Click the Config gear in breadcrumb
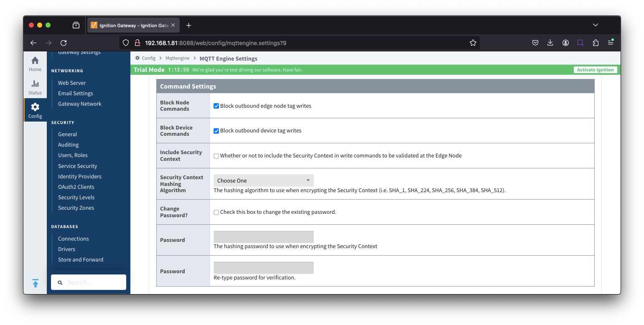Viewport: 644px width, 325px height. click(x=137, y=58)
